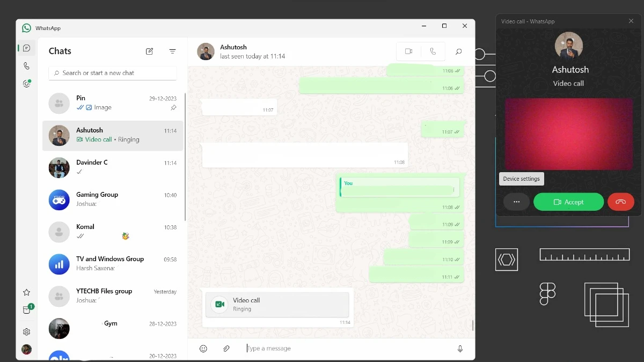Viewport: 644px width, 362px height.
Task: Close the Video call window
Action: [631, 21]
